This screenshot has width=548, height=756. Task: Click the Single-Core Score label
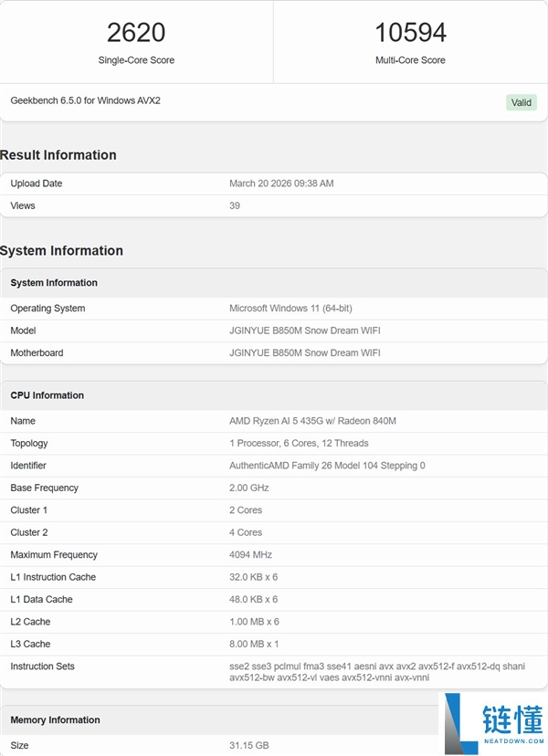click(x=136, y=60)
